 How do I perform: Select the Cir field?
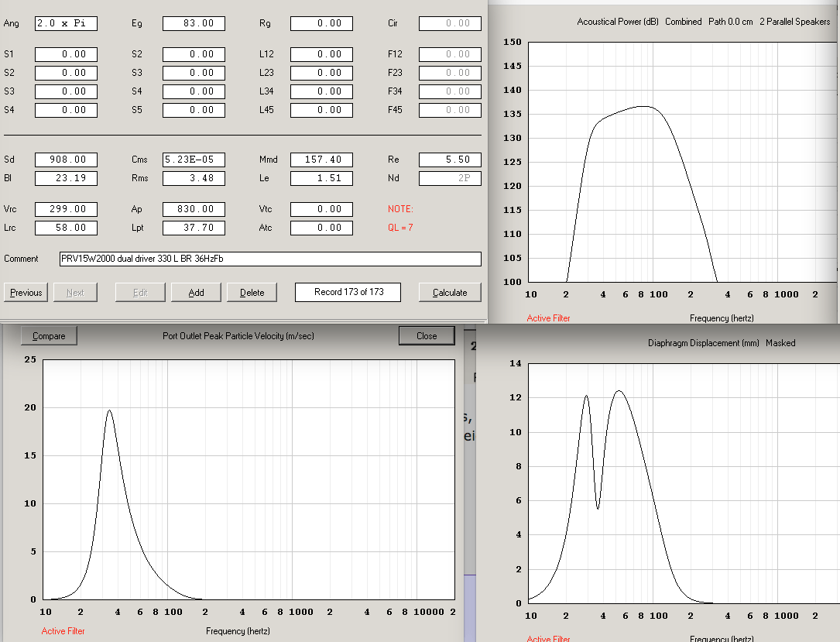click(450, 23)
